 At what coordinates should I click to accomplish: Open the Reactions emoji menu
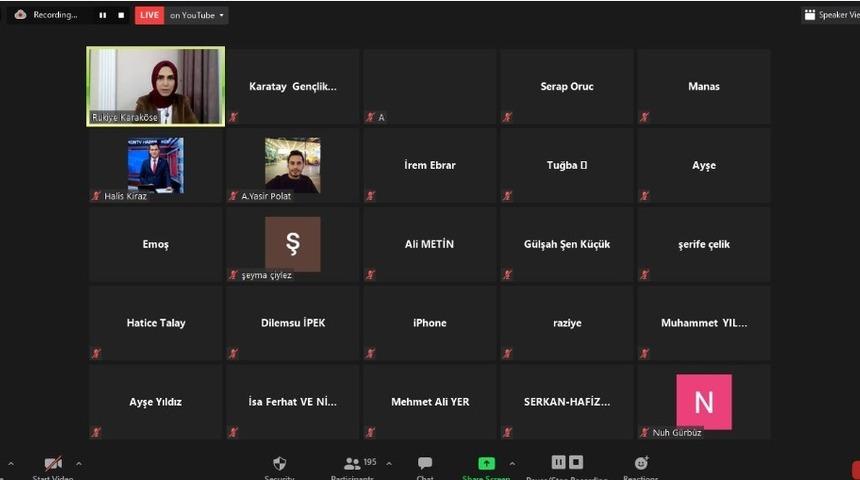[641, 464]
